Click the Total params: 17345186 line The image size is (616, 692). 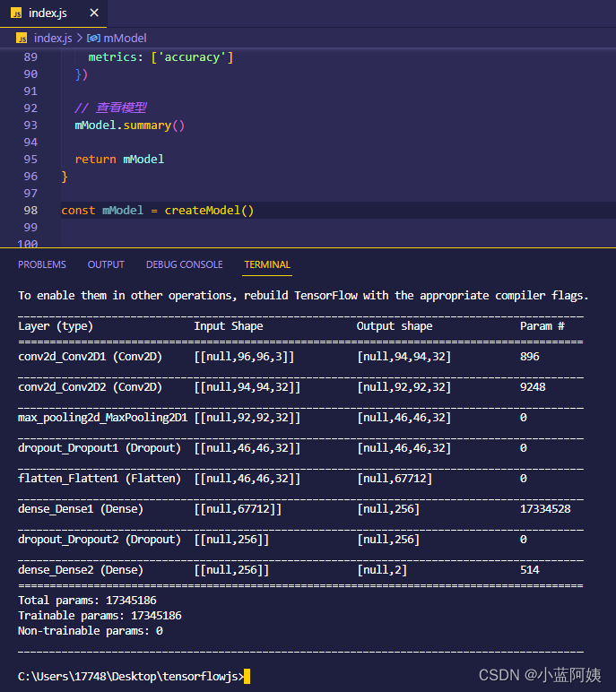click(88, 601)
